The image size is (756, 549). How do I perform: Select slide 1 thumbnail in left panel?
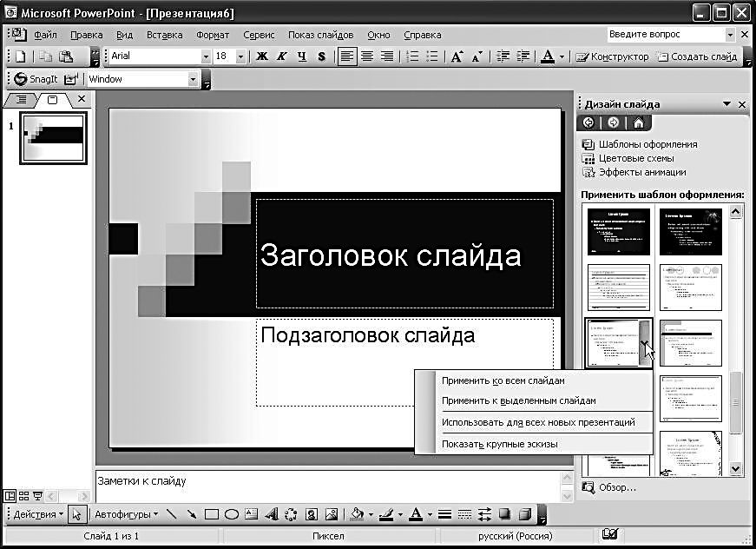(54, 138)
